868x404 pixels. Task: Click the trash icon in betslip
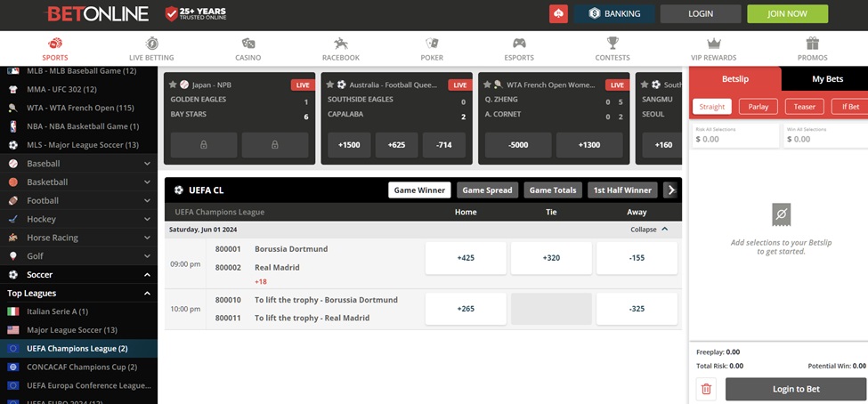point(707,389)
